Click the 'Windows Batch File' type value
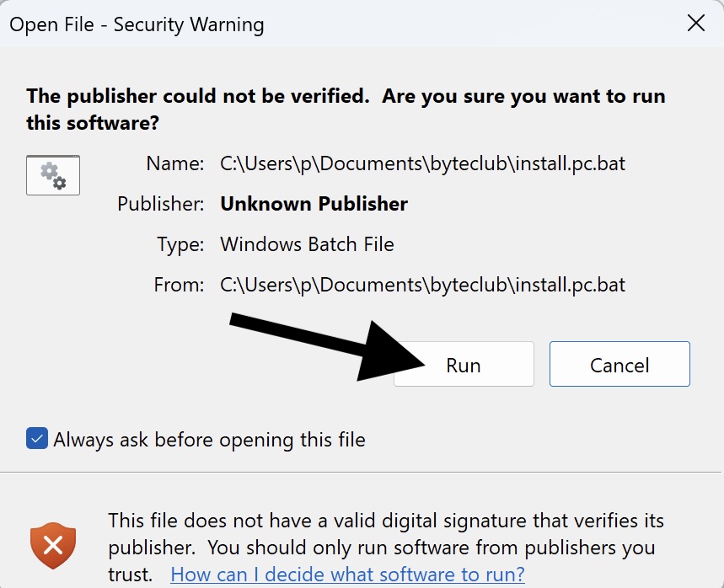Screen dimensions: 724x588 307,244
